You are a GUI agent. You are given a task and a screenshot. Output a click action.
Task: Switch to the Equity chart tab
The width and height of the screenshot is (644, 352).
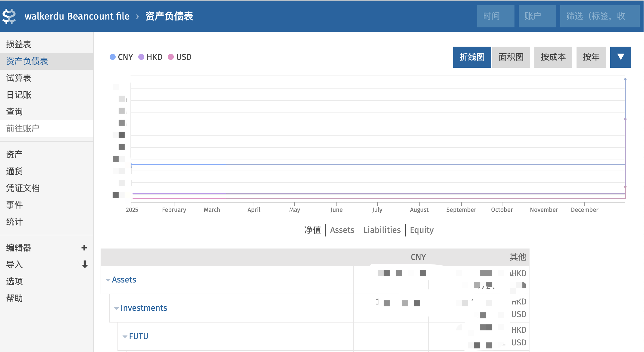[x=421, y=230]
